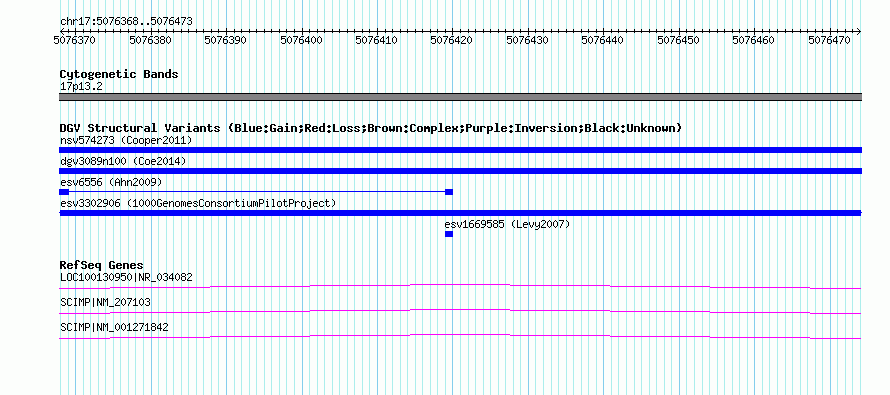
Task: Select the dgv3089n100 (Coe2014) variant bar
Action: coord(460,171)
